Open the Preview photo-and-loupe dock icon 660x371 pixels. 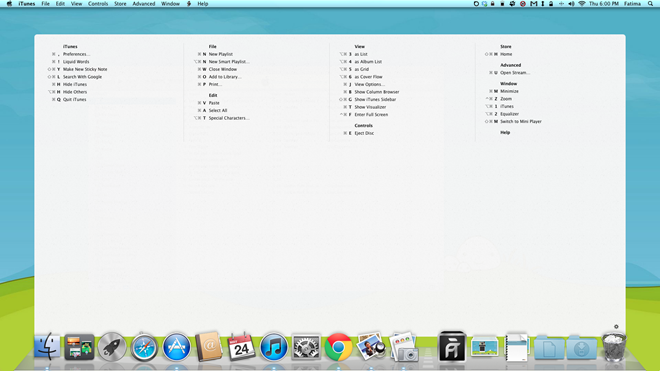coord(371,347)
